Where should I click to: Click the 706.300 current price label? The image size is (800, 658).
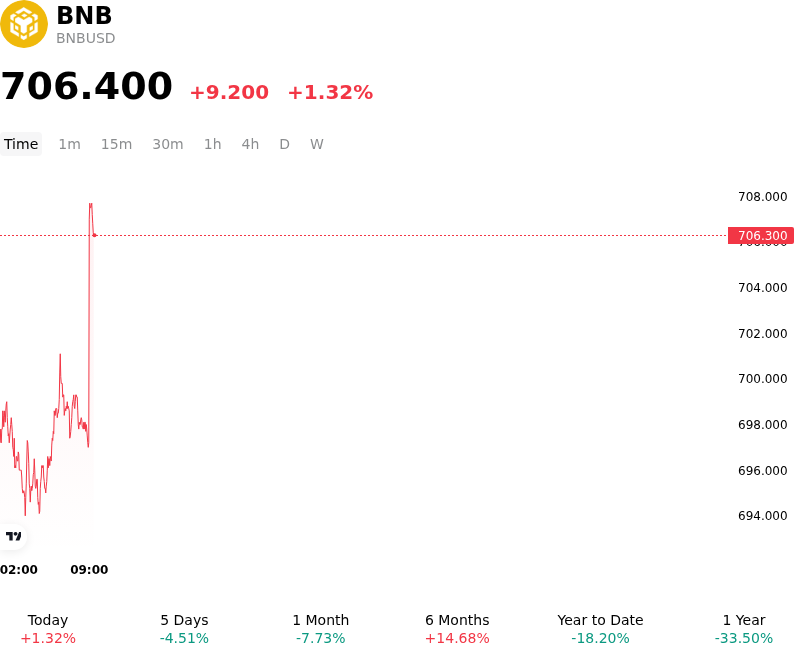coord(761,236)
